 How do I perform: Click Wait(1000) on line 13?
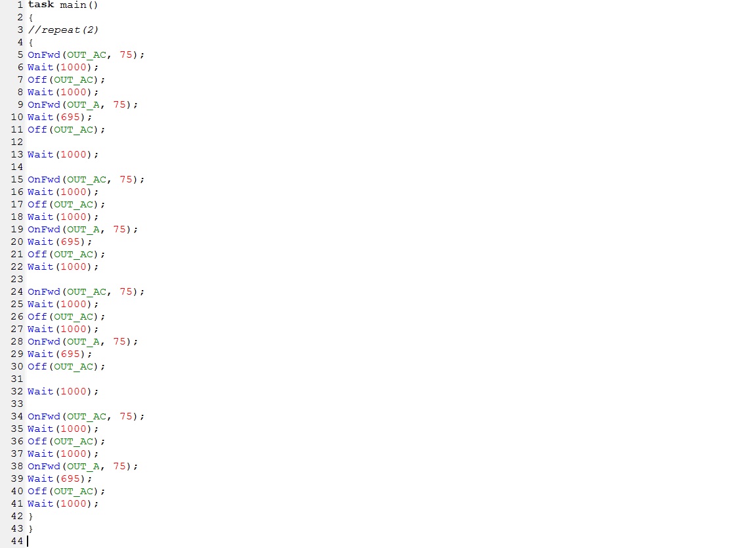coord(63,155)
